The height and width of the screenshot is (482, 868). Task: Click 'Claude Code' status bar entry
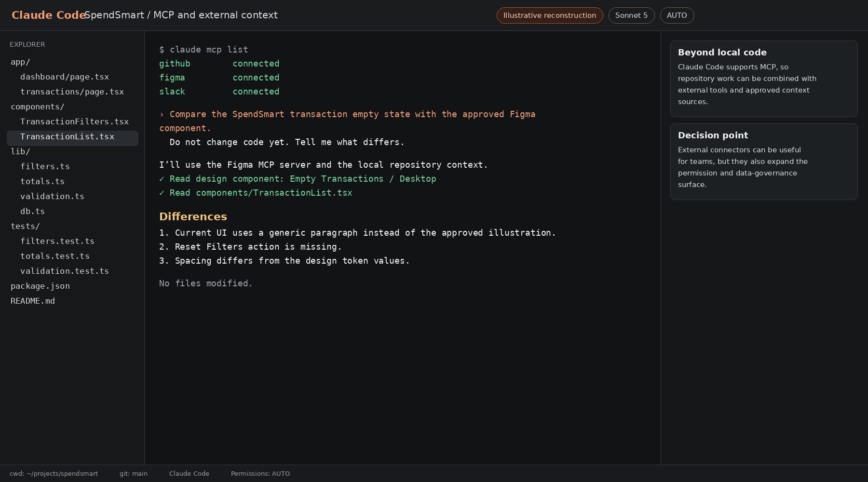189,474
